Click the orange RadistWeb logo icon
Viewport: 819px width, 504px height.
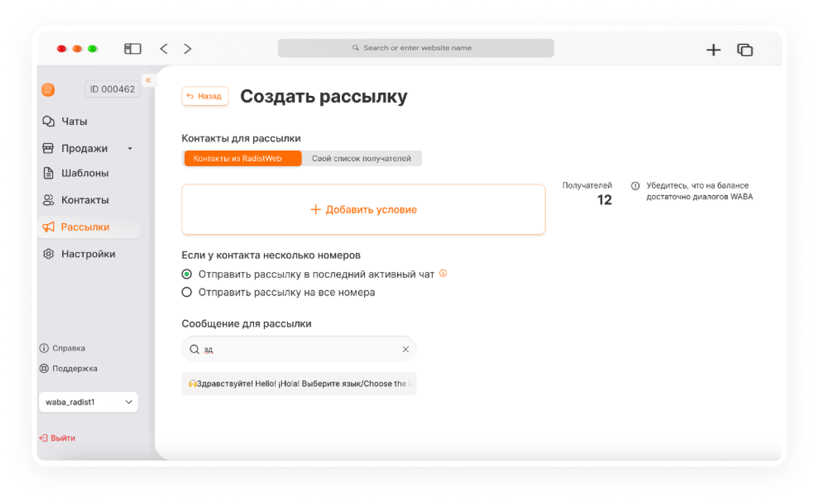click(x=48, y=90)
